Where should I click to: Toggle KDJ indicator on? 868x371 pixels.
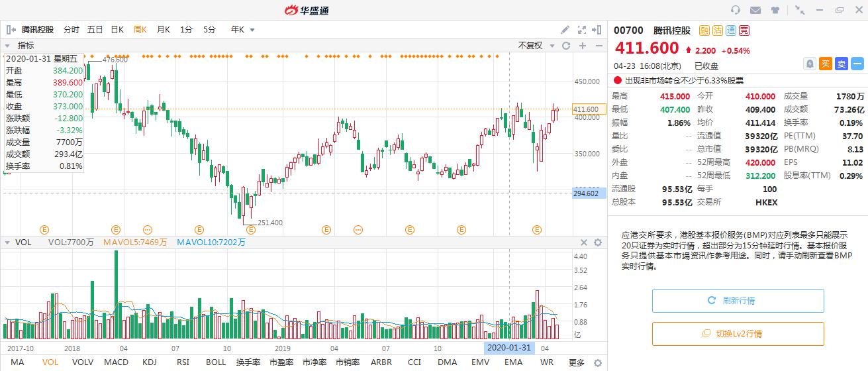coord(150,362)
